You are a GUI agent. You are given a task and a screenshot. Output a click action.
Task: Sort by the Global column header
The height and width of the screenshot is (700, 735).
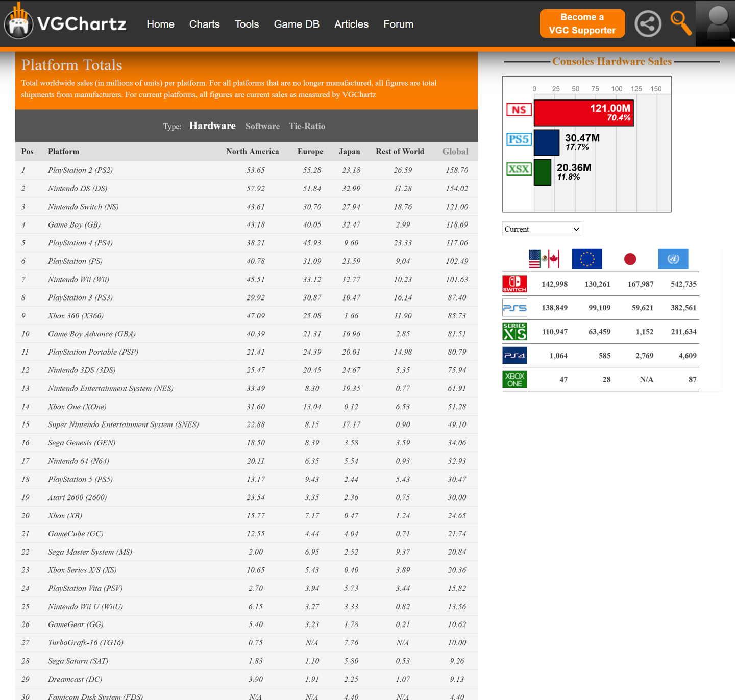[455, 152]
